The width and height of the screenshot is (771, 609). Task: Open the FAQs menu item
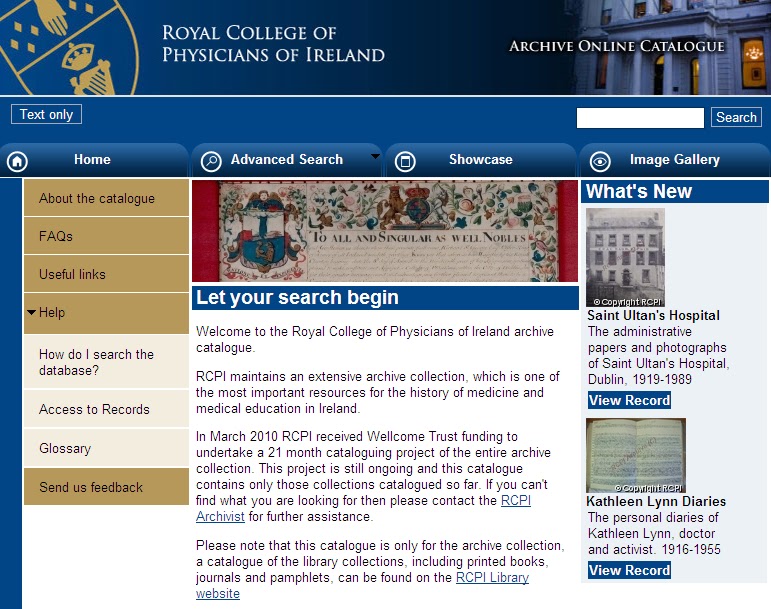point(106,236)
